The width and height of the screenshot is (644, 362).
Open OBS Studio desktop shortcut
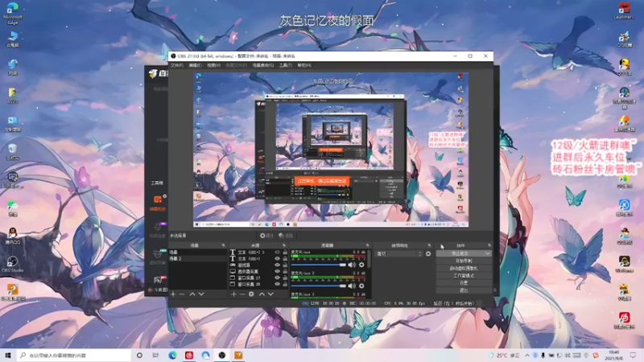[x=12, y=265]
